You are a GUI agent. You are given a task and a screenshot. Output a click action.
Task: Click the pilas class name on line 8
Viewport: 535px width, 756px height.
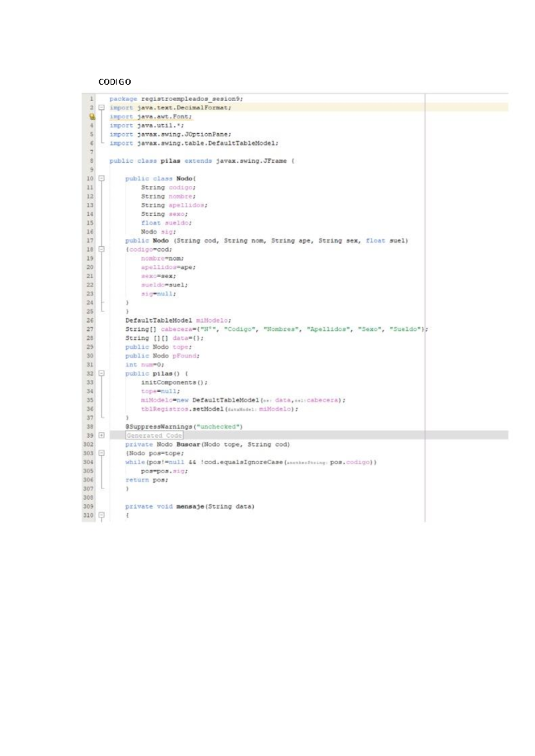coord(170,161)
